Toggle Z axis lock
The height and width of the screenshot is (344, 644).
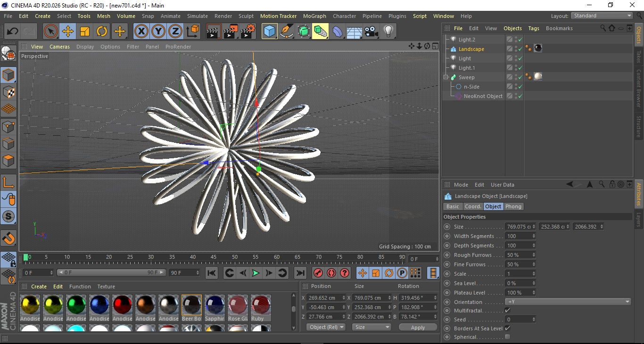pos(175,32)
